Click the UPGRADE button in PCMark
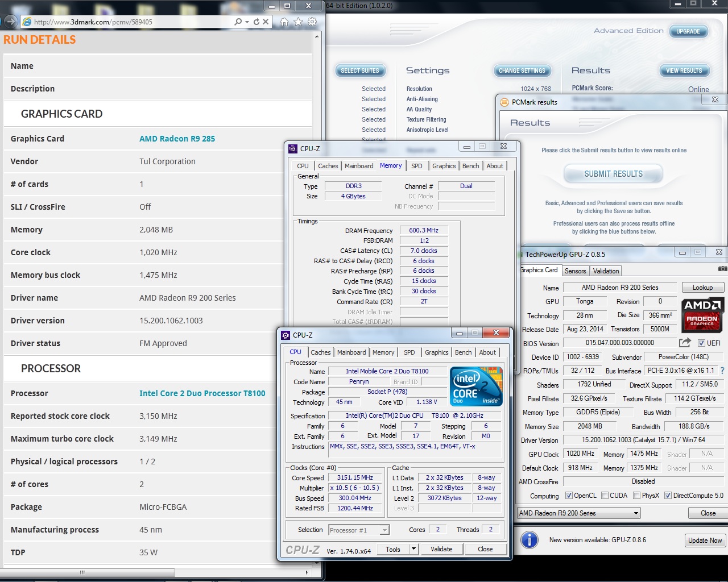This screenshot has height=582, width=728. 688,31
